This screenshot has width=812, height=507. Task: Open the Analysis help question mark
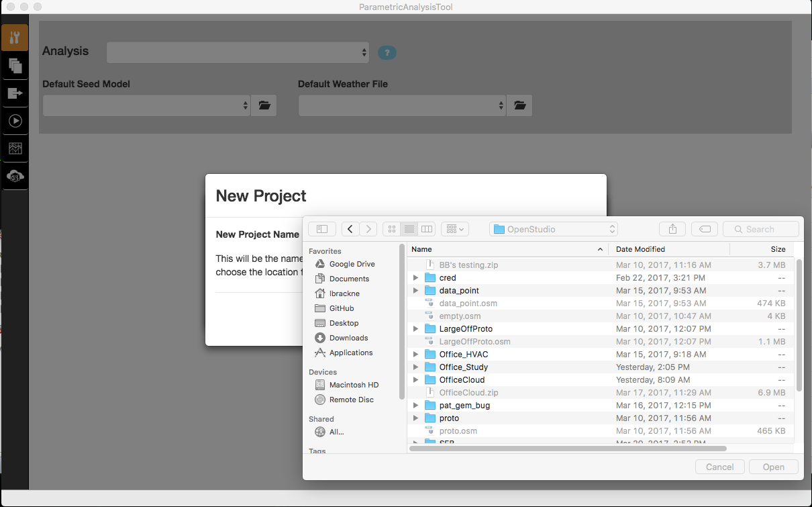[387, 52]
